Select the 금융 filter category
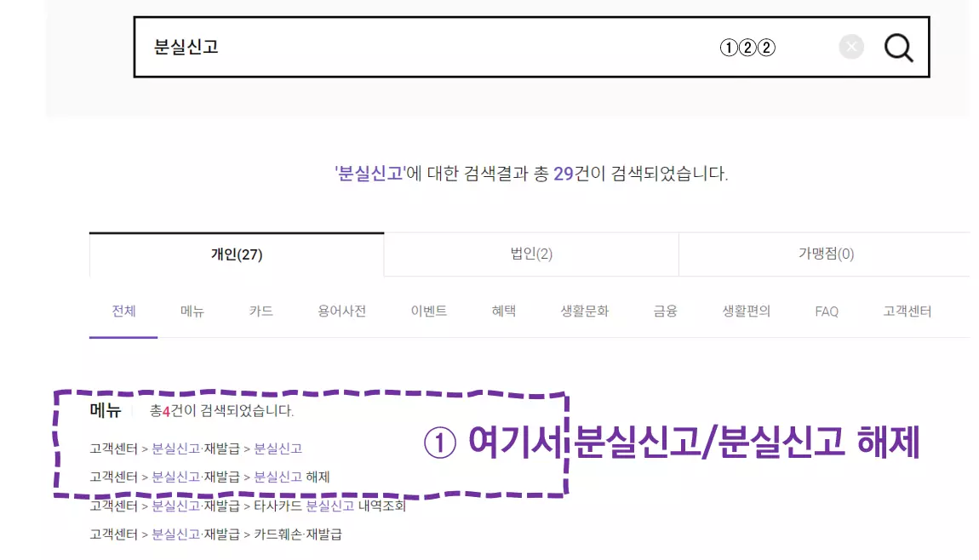The height and width of the screenshot is (560, 979). tap(663, 311)
